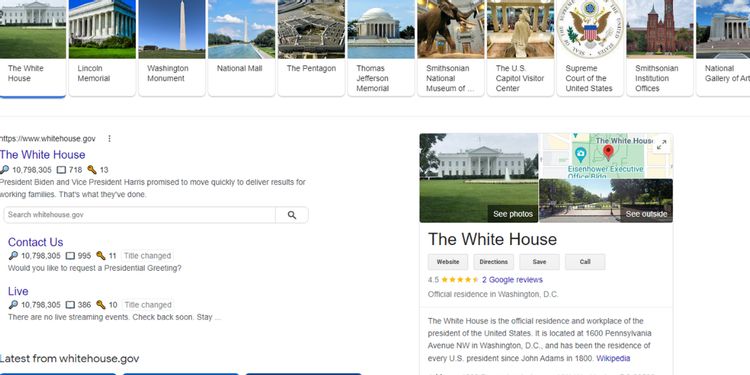Click the Title changed badge under Live
This screenshot has width=750, height=375.
point(147,305)
